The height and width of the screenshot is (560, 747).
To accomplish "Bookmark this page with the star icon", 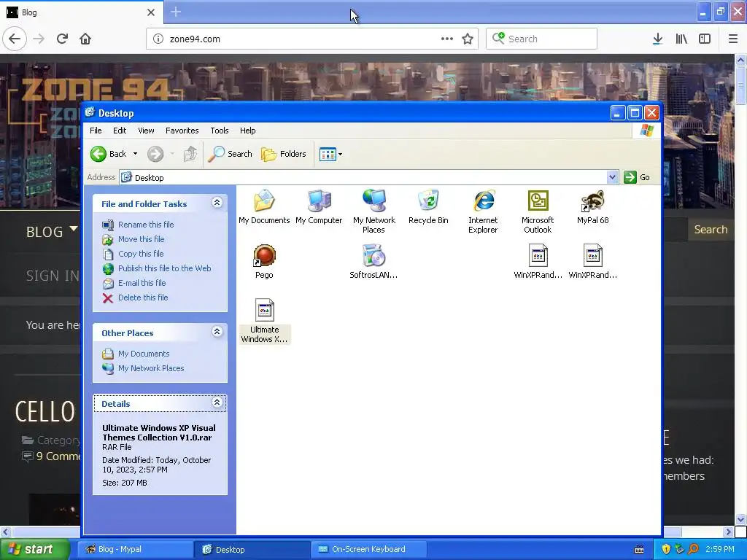I will click(x=468, y=39).
